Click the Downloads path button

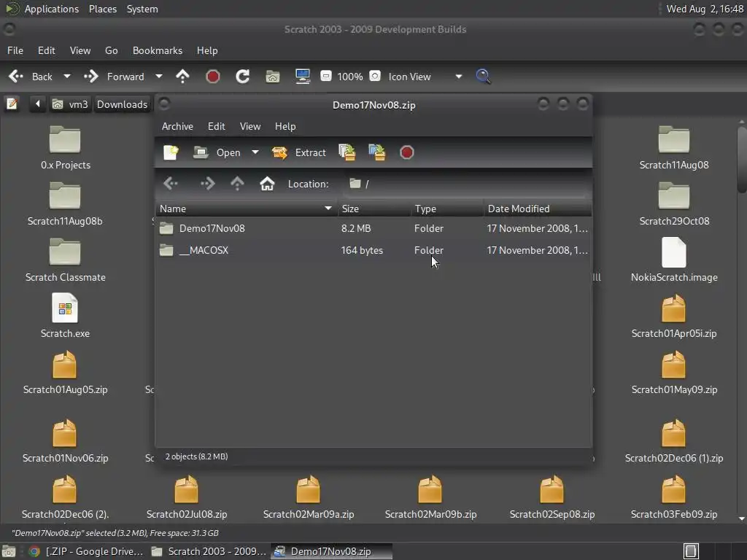122,104
